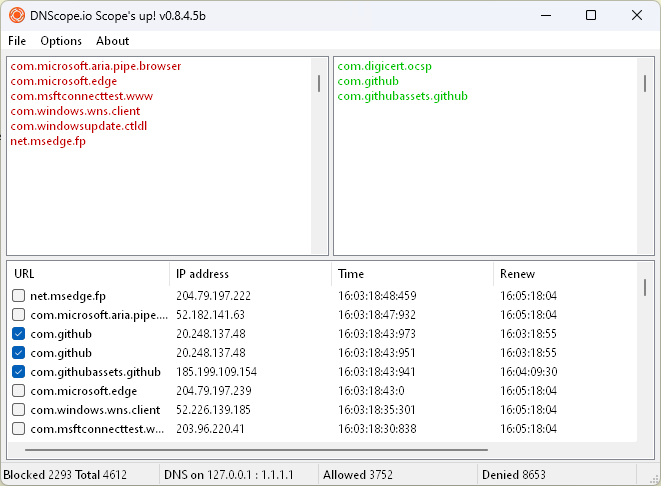Uncheck com.github row with time 16:03:18:43:973
The image size is (661, 486).
coord(19,333)
